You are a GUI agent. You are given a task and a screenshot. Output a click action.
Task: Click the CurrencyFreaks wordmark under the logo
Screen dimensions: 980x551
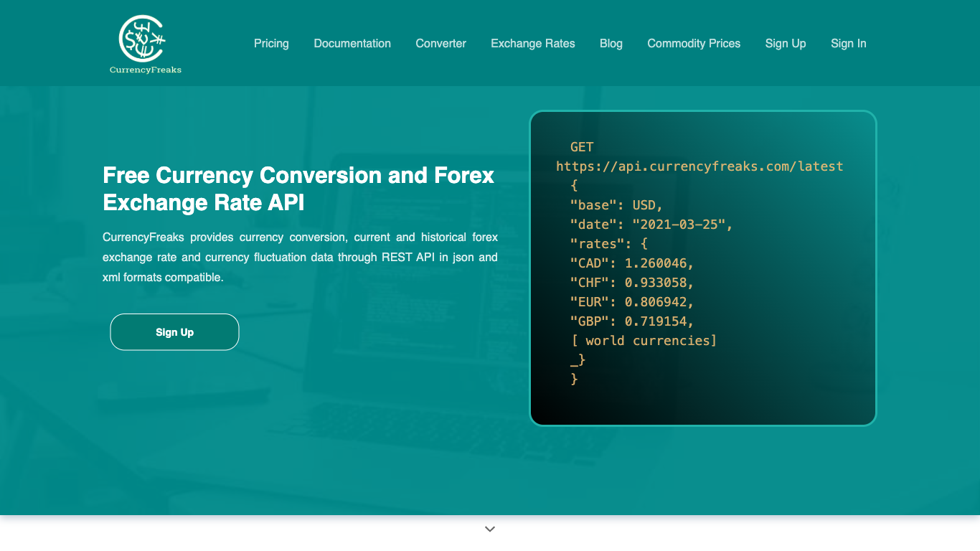(146, 70)
